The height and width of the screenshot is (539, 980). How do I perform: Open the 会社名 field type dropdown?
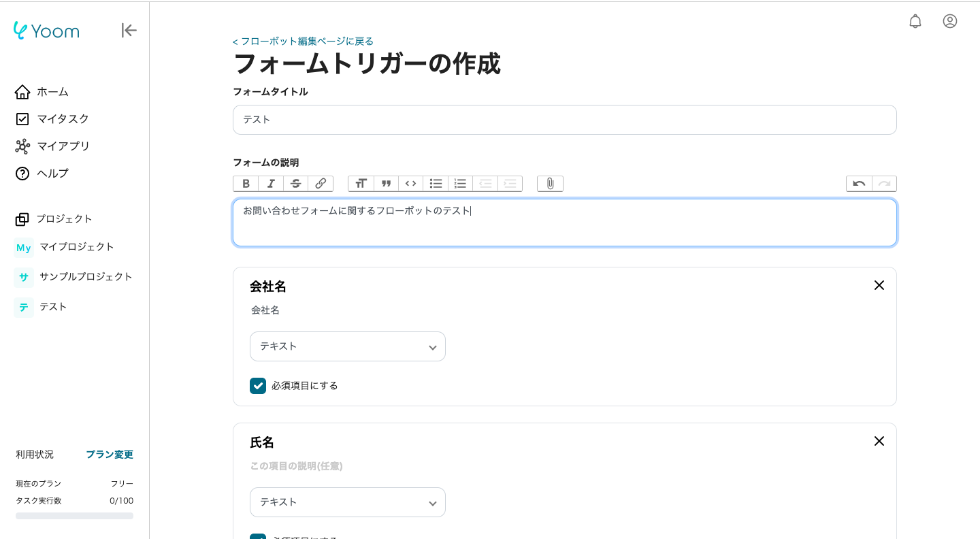[x=347, y=346]
